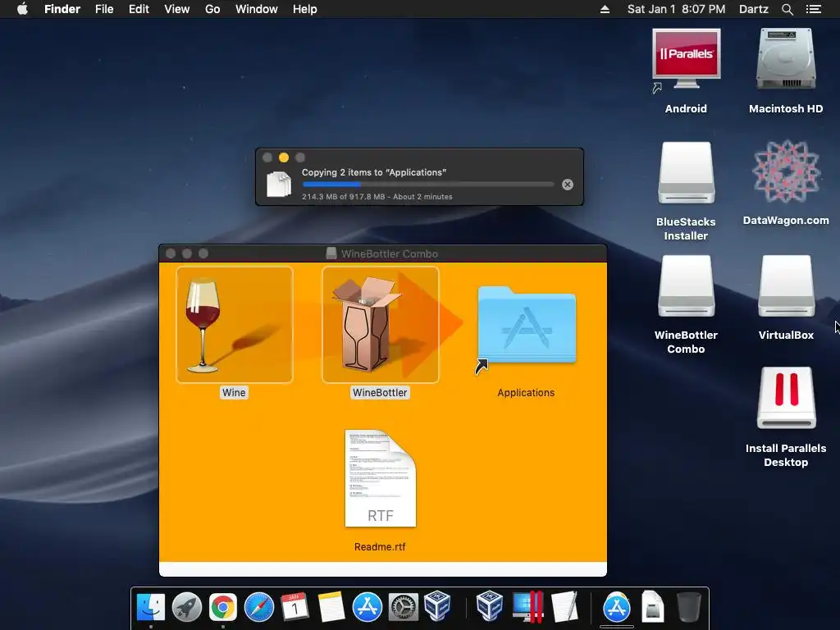Viewport: 840px width, 630px height.
Task: Open the Help menu
Action: [x=305, y=9]
